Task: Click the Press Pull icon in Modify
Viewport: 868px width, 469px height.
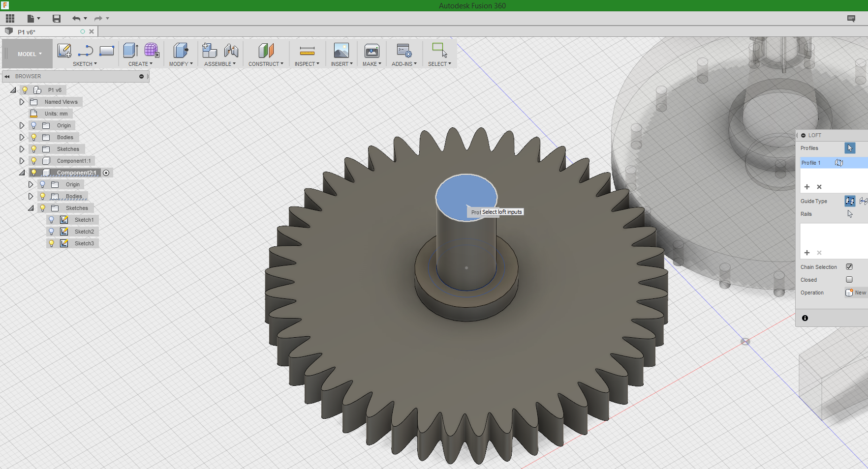Action: [x=181, y=51]
